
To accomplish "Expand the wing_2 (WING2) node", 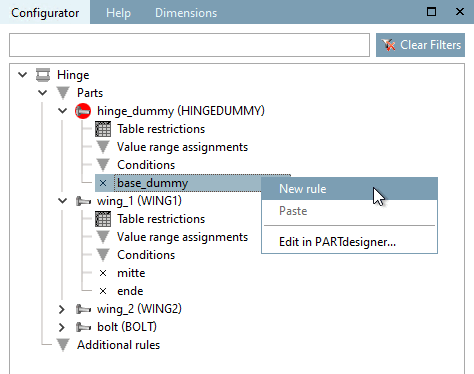I will pos(62,309).
